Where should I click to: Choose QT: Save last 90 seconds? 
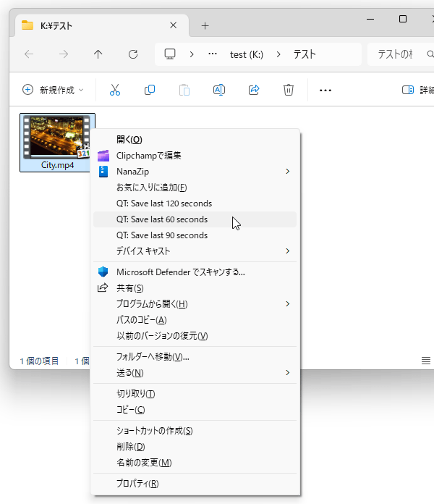[x=195, y=235]
